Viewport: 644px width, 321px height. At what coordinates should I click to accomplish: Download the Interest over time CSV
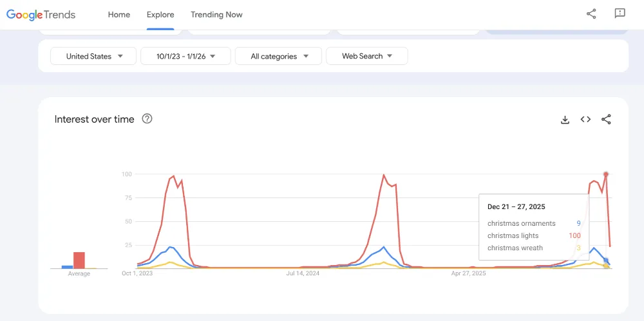click(565, 120)
